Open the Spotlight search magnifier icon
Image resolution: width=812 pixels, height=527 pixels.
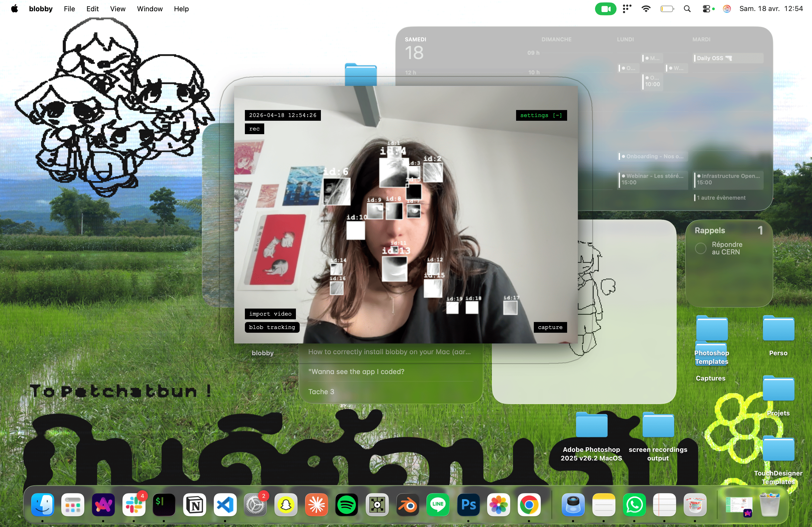[687, 9]
